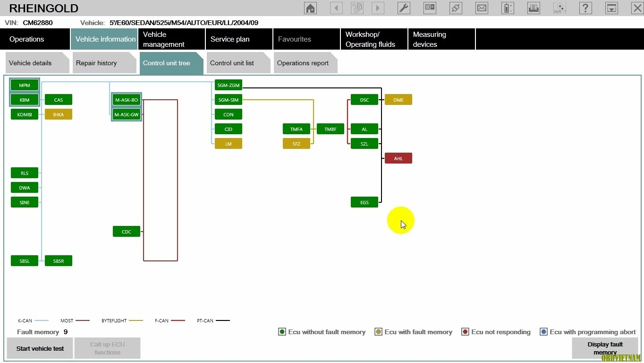Image resolution: width=644 pixels, height=363 pixels.
Task: Open the connection plug icon
Action: click(x=456, y=8)
